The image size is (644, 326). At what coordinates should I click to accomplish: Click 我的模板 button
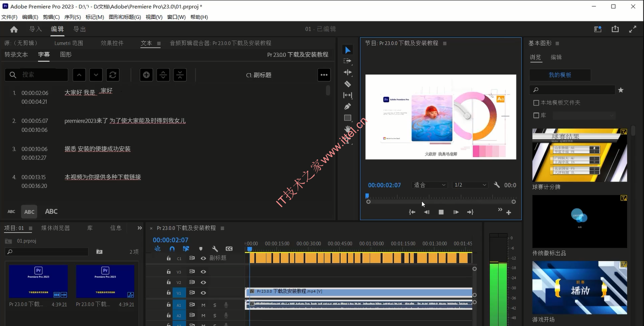[x=560, y=75]
